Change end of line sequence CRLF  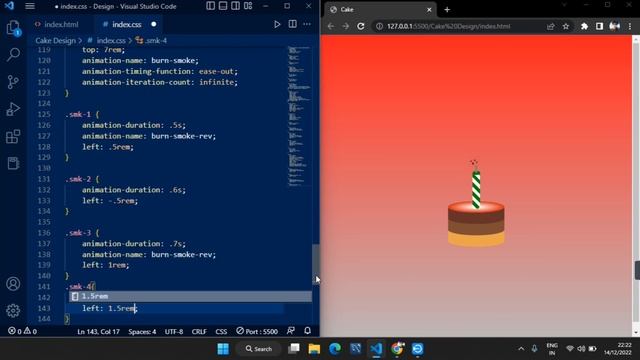click(x=199, y=331)
